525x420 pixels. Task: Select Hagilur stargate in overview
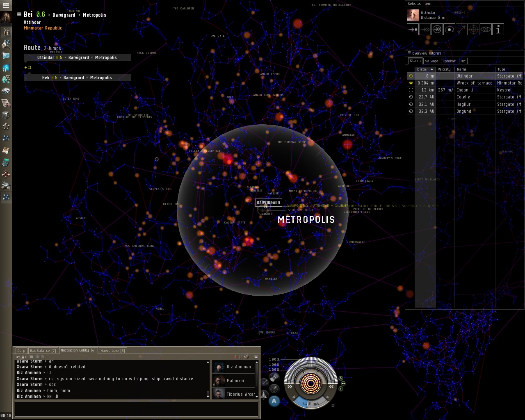click(465, 104)
